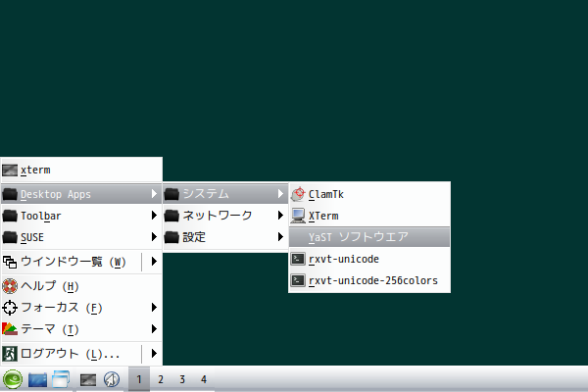This screenshot has height=392, width=588.
Task: Click the xterm terminal icon in menu
Action: (x=10, y=170)
